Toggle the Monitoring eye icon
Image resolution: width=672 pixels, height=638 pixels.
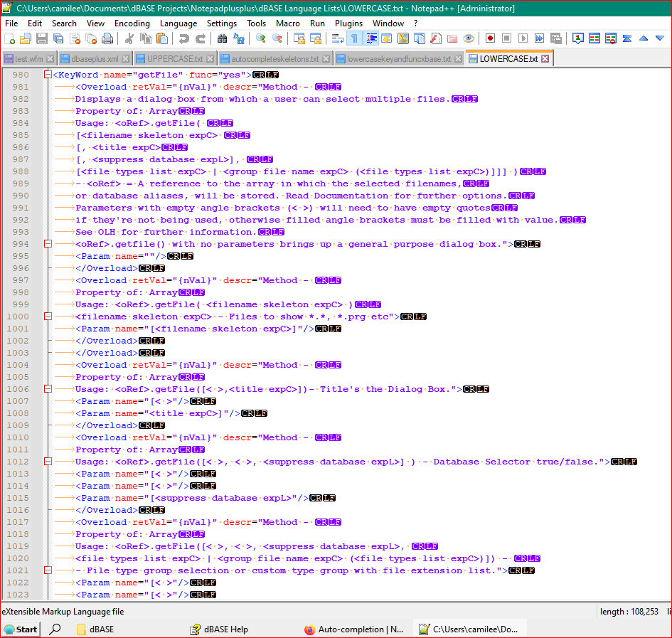click(x=469, y=39)
